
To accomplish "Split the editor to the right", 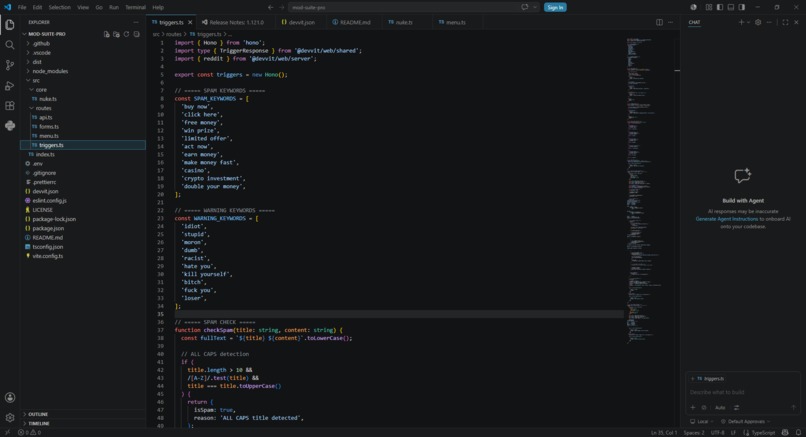I will (x=659, y=22).
